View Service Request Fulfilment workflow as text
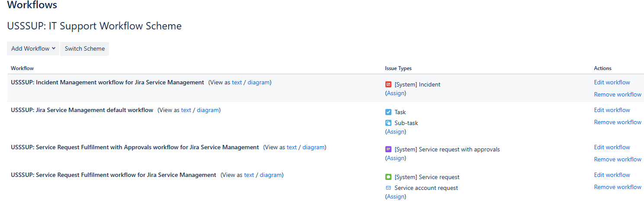The height and width of the screenshot is (202, 644). [x=249, y=175]
